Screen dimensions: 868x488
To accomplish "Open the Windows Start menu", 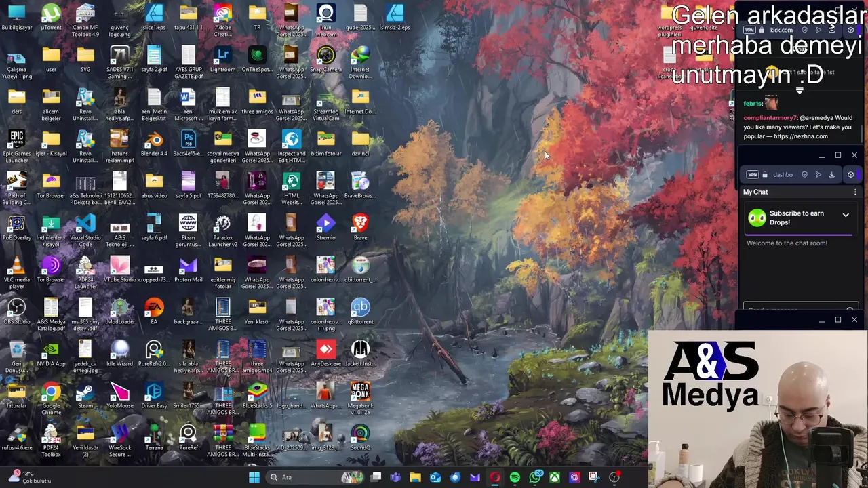I will 254,477.
